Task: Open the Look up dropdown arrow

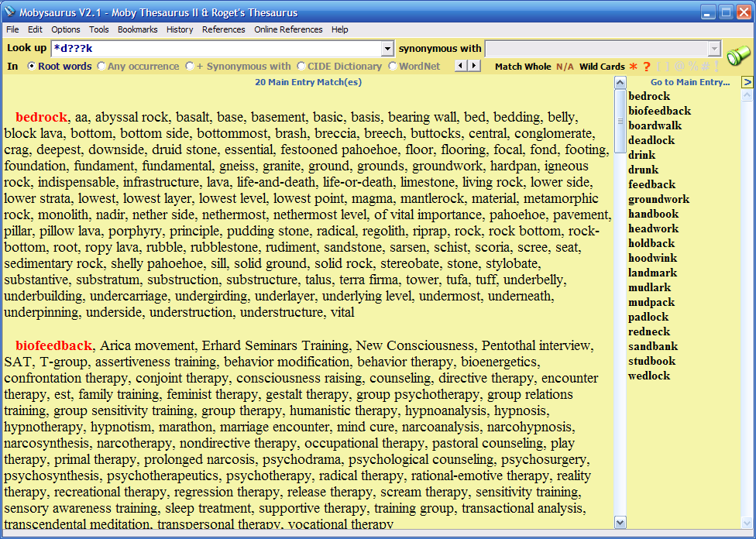Action: click(387, 49)
